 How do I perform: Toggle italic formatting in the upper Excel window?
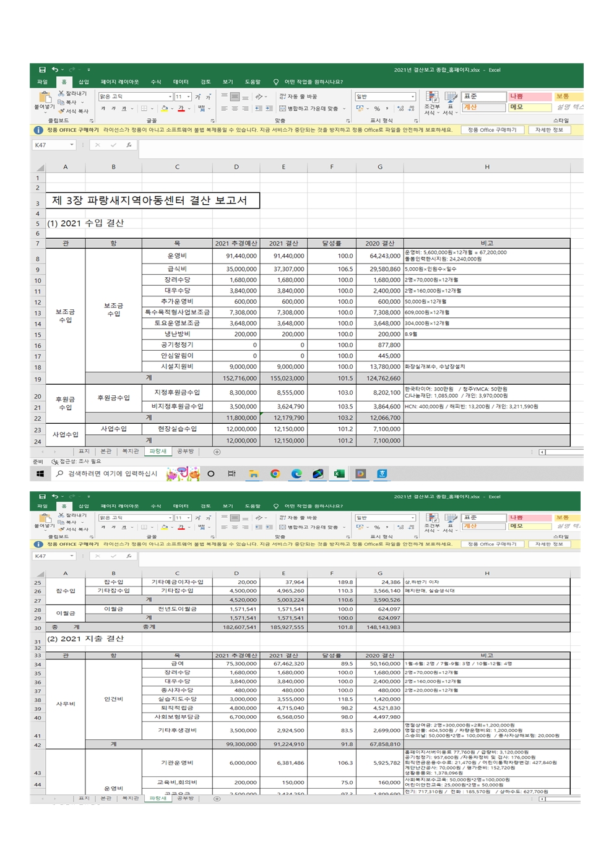click(114, 109)
